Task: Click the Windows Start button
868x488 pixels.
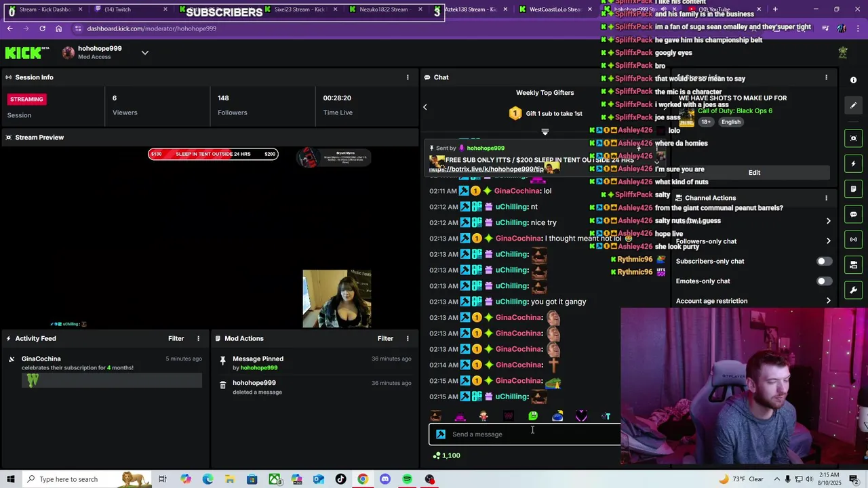Action: (x=11, y=479)
